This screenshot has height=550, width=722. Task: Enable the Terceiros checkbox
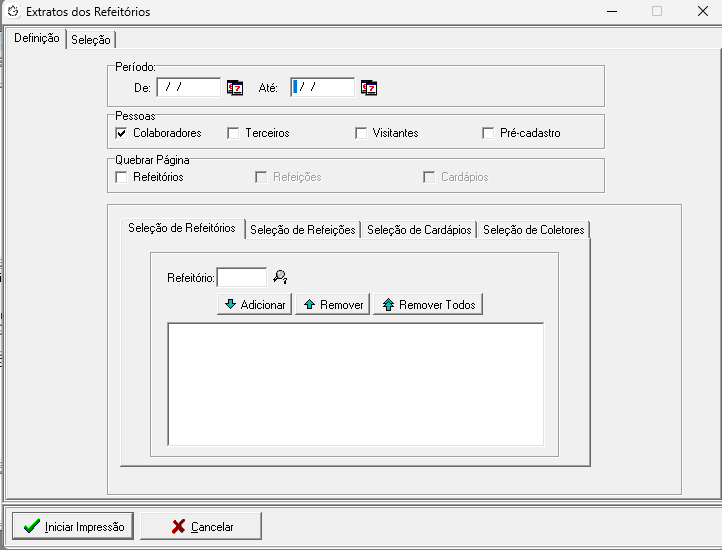pyautogui.click(x=233, y=133)
